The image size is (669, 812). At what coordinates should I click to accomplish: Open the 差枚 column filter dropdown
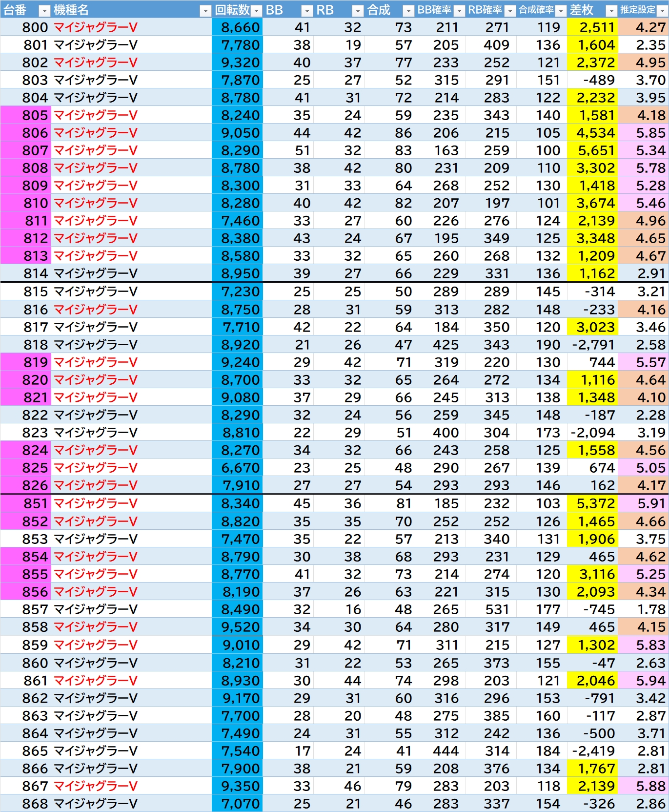point(611,10)
